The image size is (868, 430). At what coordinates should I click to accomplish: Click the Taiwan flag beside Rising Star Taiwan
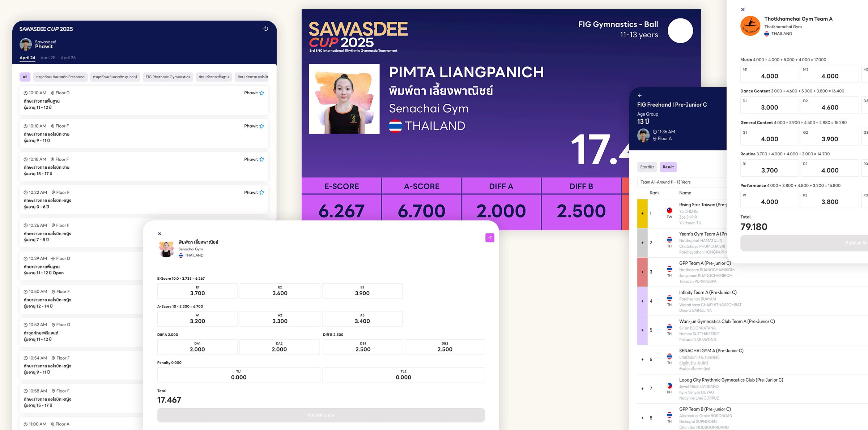point(669,211)
